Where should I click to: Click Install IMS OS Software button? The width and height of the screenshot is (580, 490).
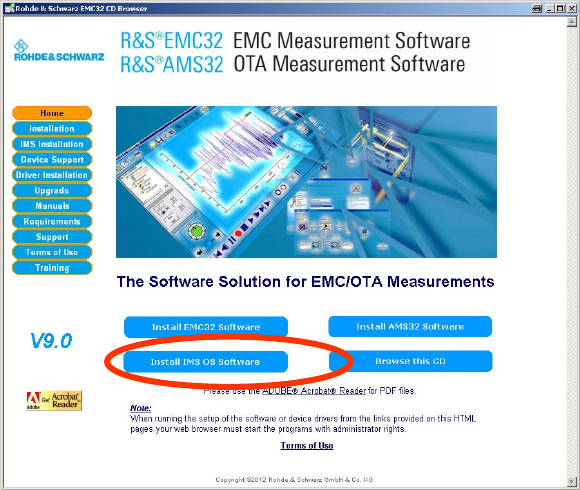(205, 362)
